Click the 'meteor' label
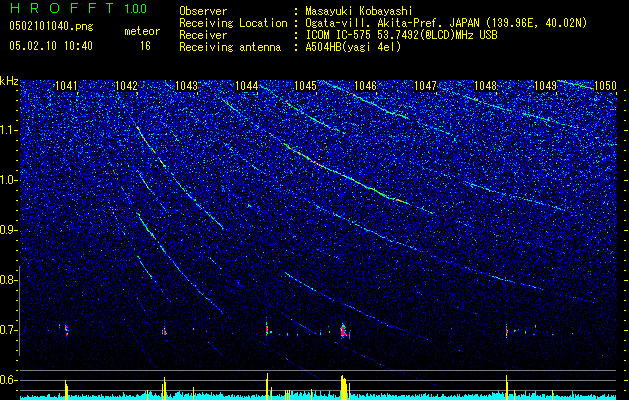Image resolution: width=629 pixels, height=400 pixels. 142,31
